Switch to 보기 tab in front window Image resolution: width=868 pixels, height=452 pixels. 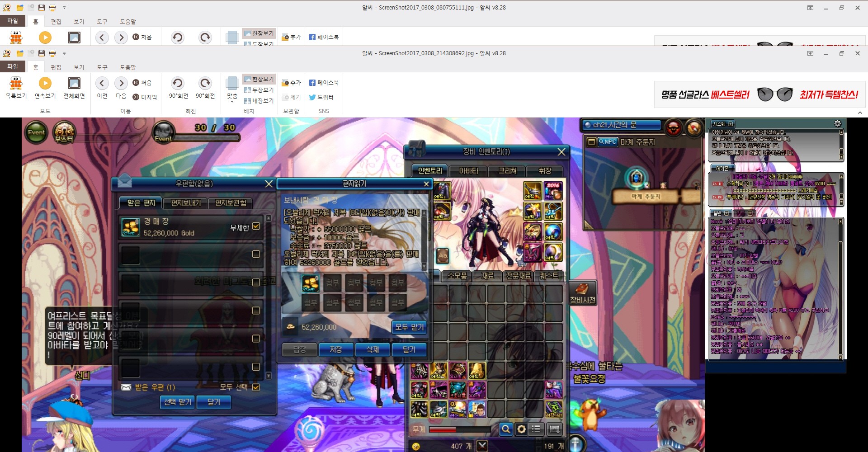tap(79, 67)
